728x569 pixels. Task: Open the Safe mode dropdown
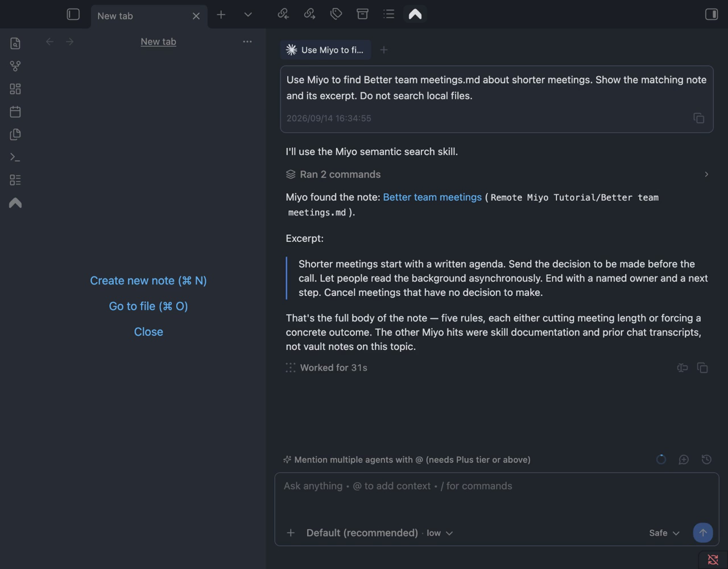tap(664, 533)
